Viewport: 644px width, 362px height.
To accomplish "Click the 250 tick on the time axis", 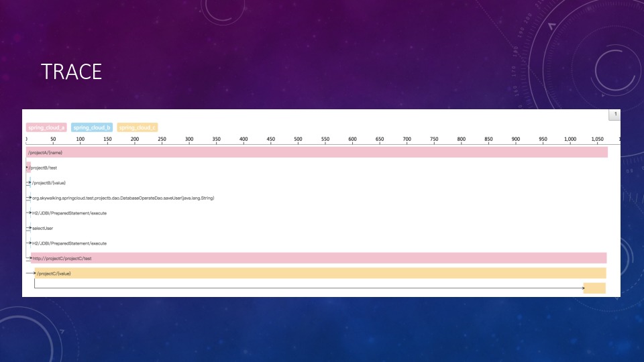I will [162, 139].
